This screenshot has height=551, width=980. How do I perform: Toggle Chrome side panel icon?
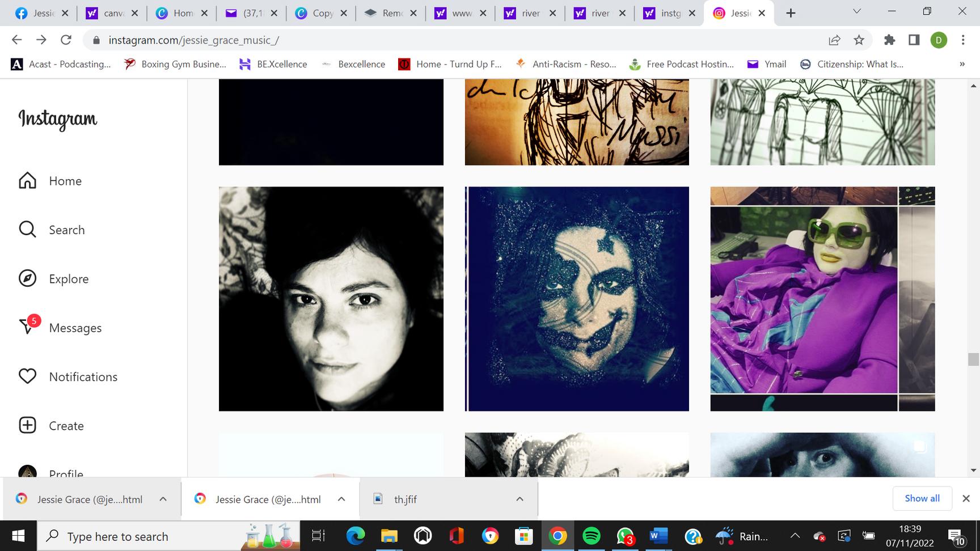(914, 40)
